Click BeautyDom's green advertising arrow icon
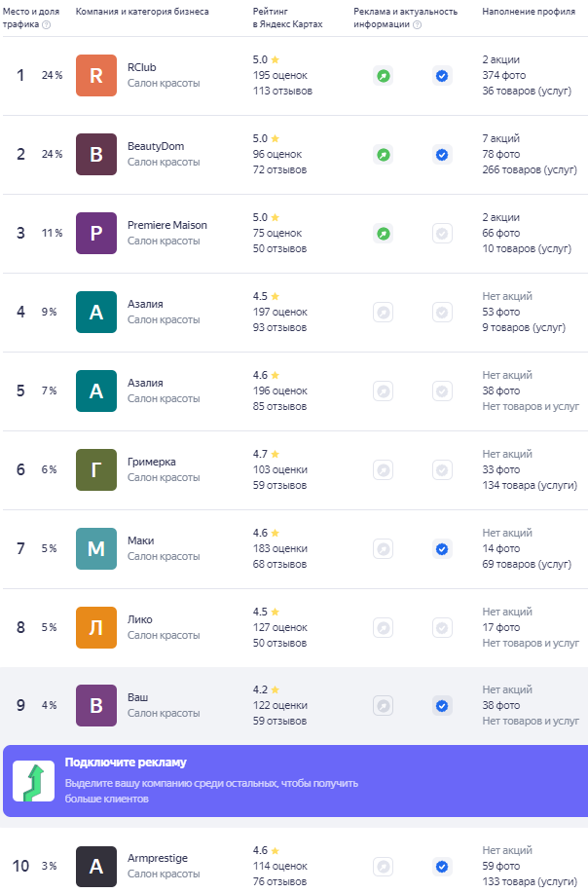 point(384,154)
